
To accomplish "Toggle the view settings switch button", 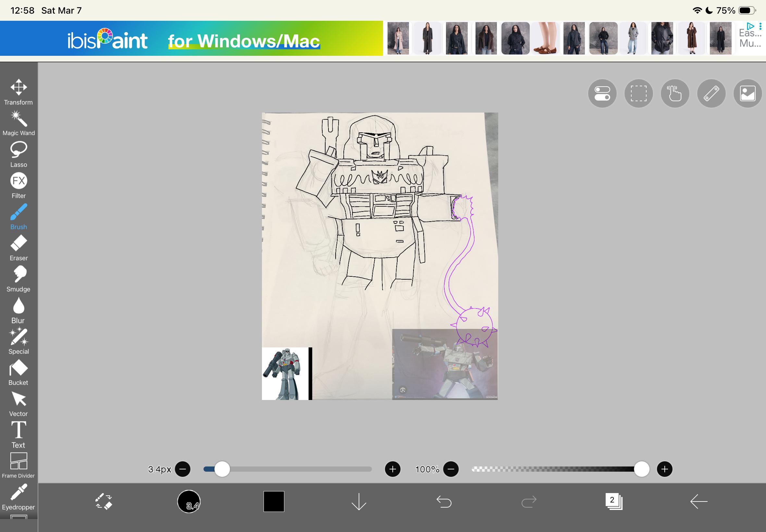I will [x=602, y=93].
